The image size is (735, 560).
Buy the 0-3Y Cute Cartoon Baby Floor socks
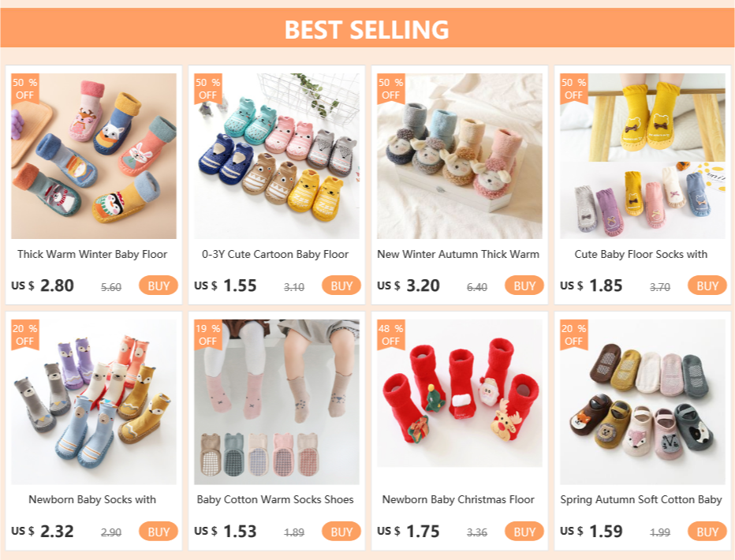(341, 286)
